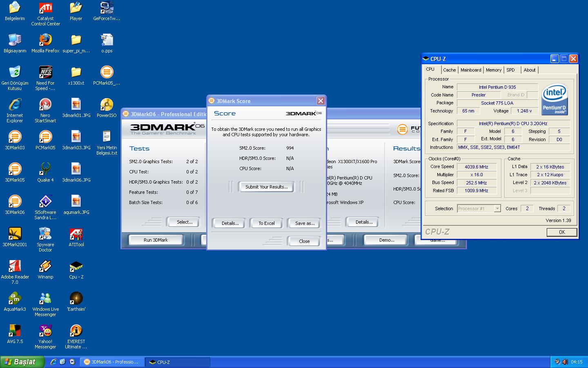Screen dimensions: 588x368
Task: Click Submit Your Results button
Action: [x=267, y=187]
